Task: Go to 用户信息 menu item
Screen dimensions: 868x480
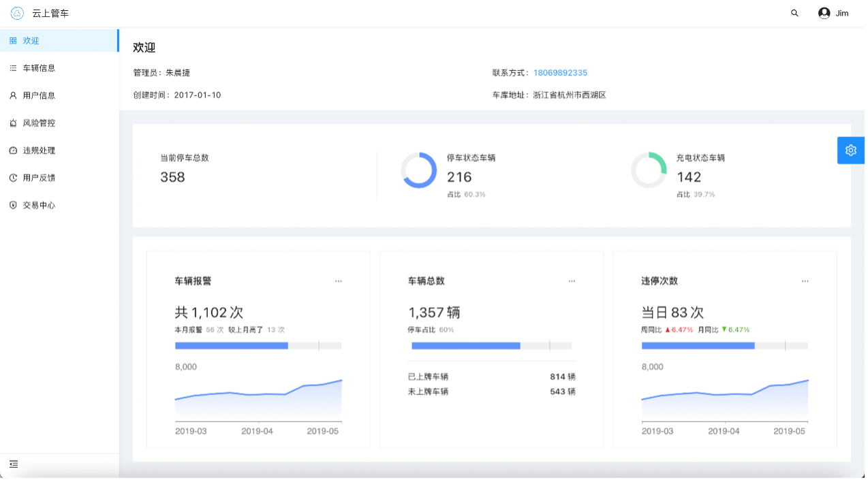Action: 39,96
